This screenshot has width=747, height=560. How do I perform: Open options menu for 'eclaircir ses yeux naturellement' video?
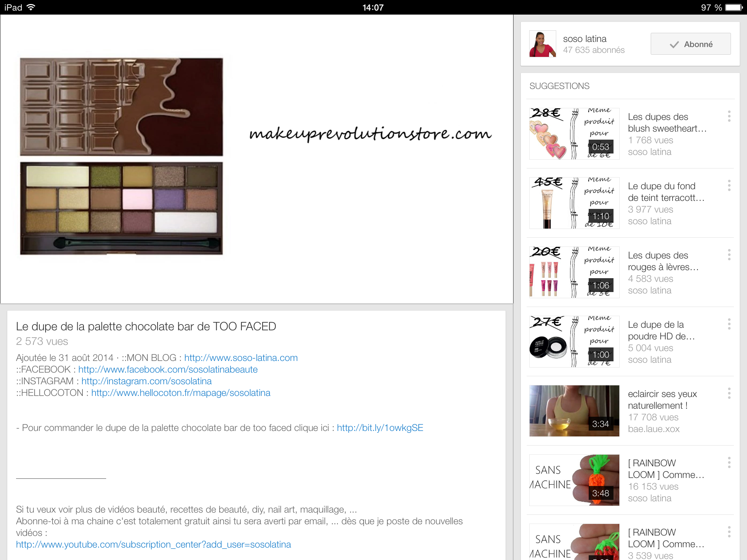click(729, 393)
